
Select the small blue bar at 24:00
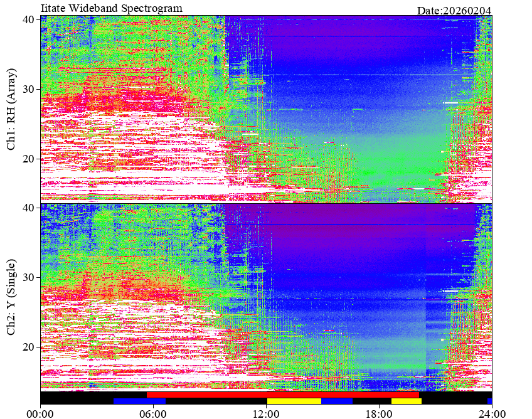click(489, 401)
